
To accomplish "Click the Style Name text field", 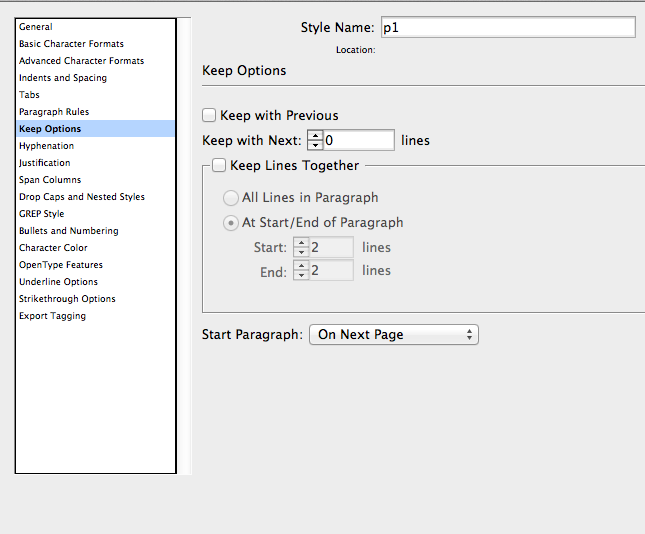I will [x=507, y=28].
